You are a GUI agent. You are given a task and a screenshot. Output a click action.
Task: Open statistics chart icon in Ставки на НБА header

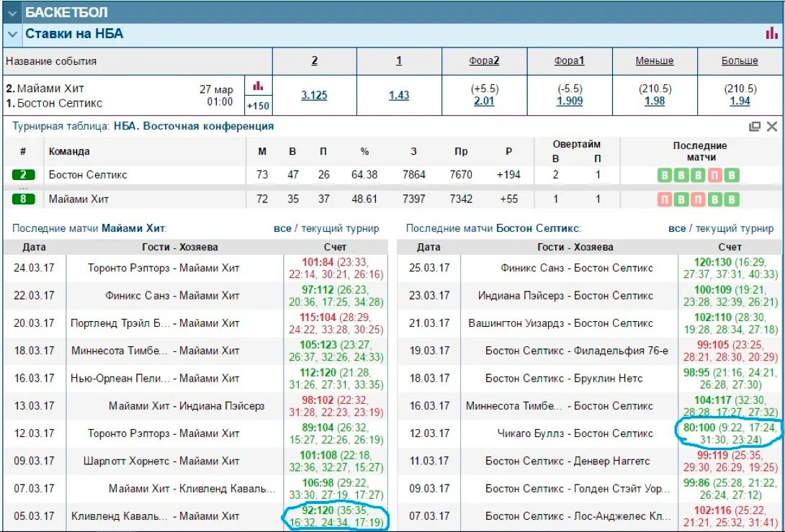[x=771, y=34]
